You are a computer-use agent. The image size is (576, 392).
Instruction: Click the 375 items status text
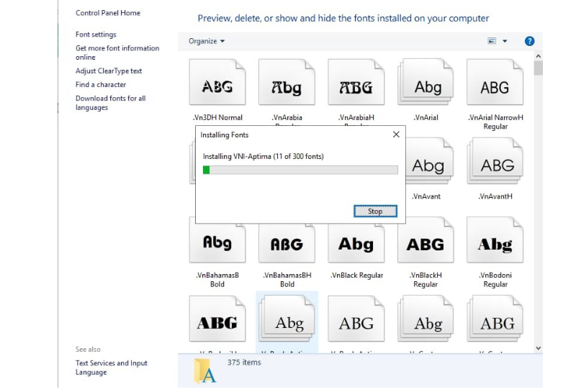[244, 363]
